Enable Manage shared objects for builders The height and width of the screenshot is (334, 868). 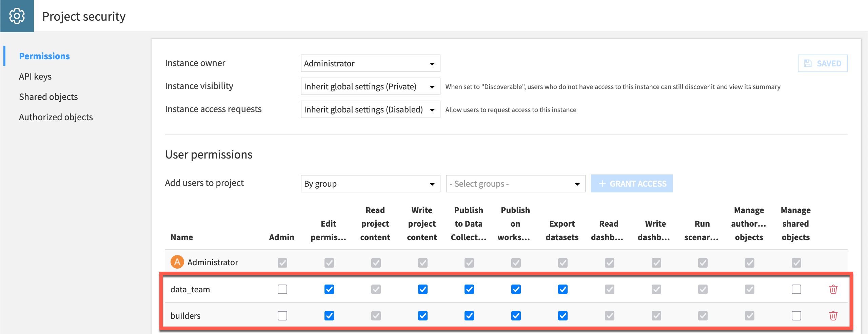pyautogui.click(x=796, y=316)
